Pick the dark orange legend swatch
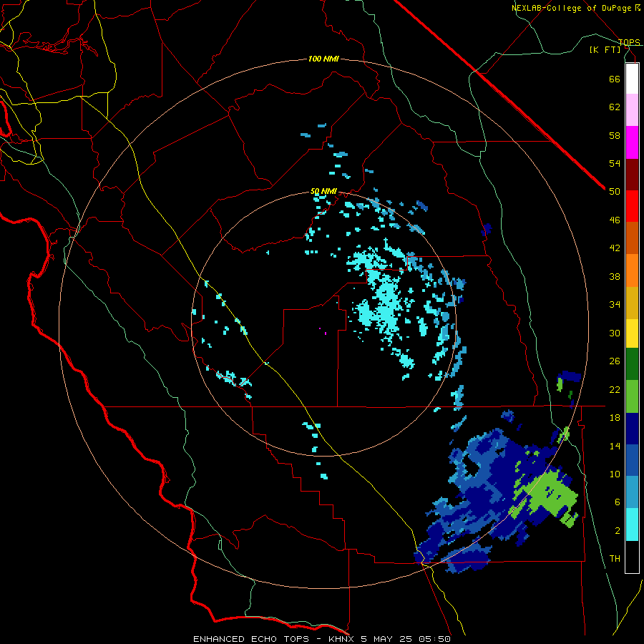Screen dimensions: 644x644 click(632, 238)
